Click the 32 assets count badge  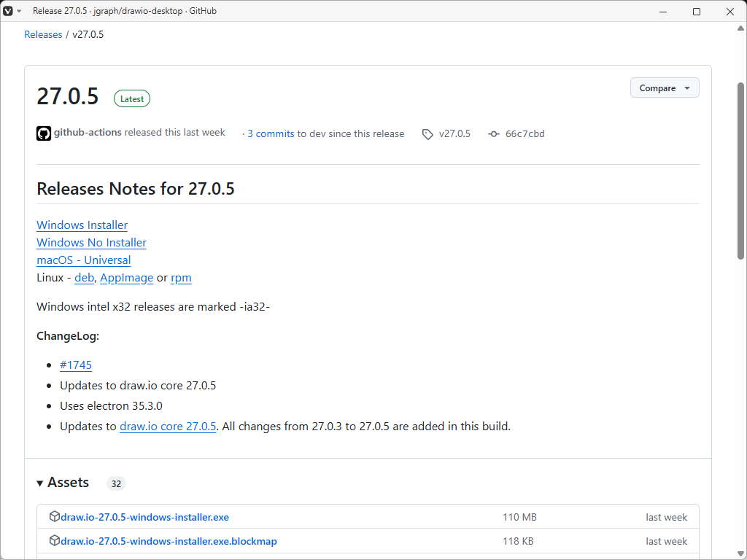[x=116, y=484]
